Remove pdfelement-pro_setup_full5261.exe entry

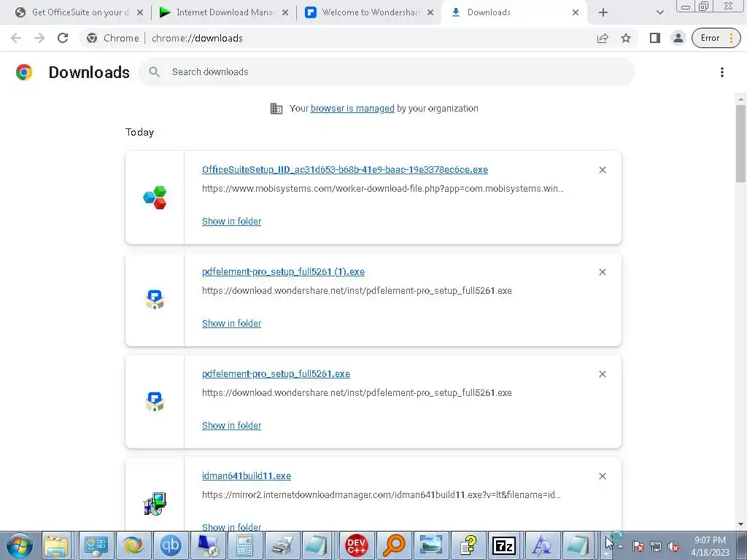(603, 374)
